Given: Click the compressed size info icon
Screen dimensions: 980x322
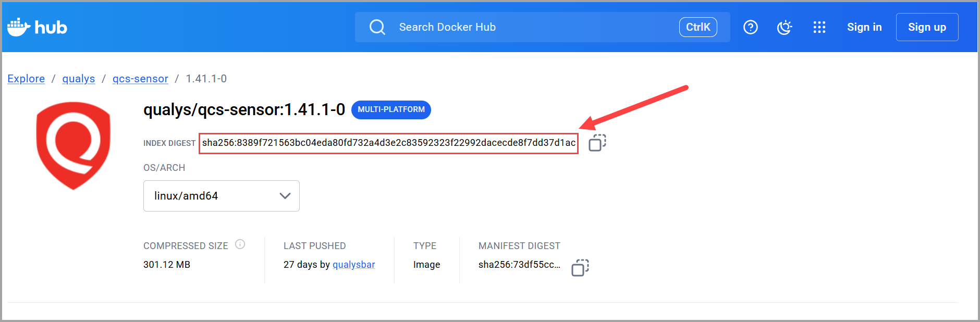Looking at the screenshot, I should point(240,244).
